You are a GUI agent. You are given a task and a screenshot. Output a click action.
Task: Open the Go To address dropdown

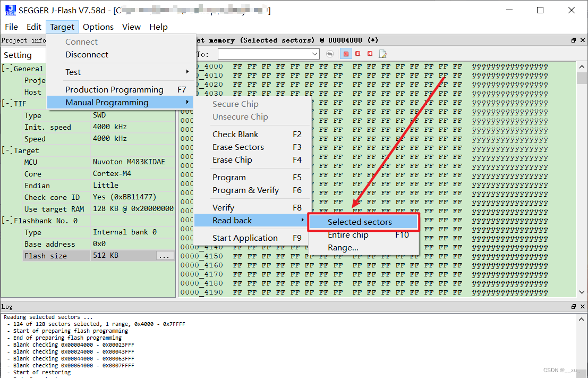314,54
